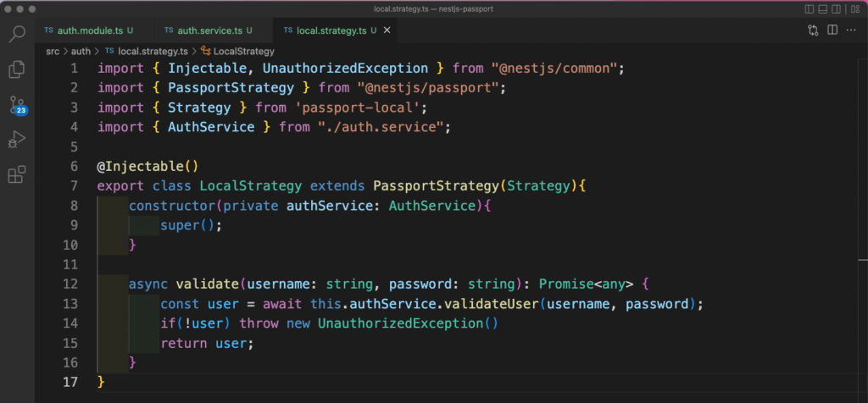Switch to the auth.module.ts tab

tap(90, 30)
